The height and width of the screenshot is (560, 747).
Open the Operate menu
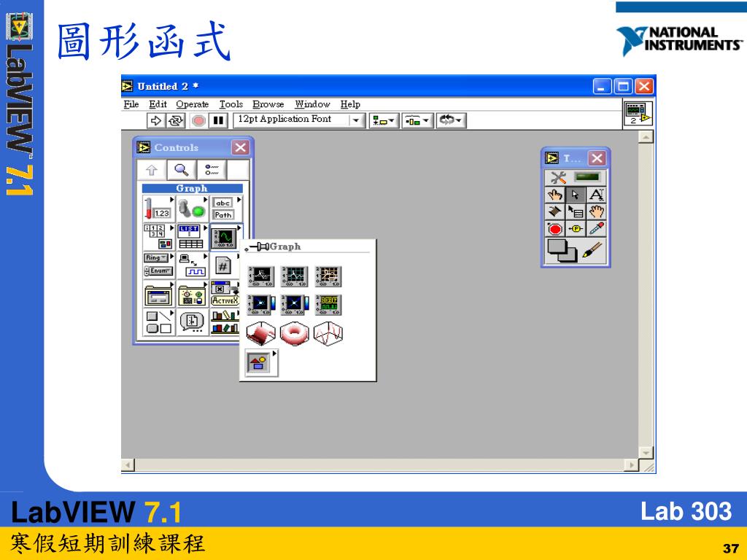click(193, 104)
